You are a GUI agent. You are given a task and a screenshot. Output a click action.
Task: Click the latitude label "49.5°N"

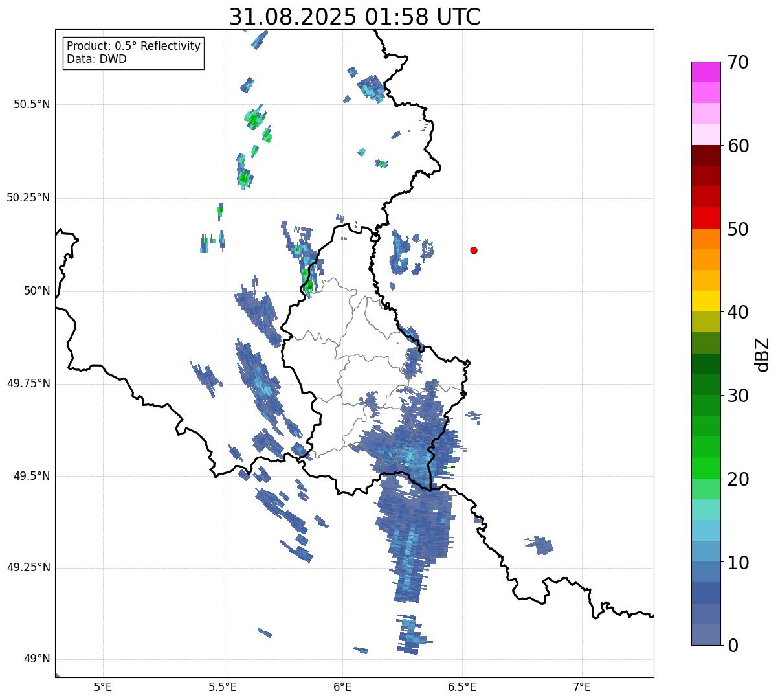32,476
